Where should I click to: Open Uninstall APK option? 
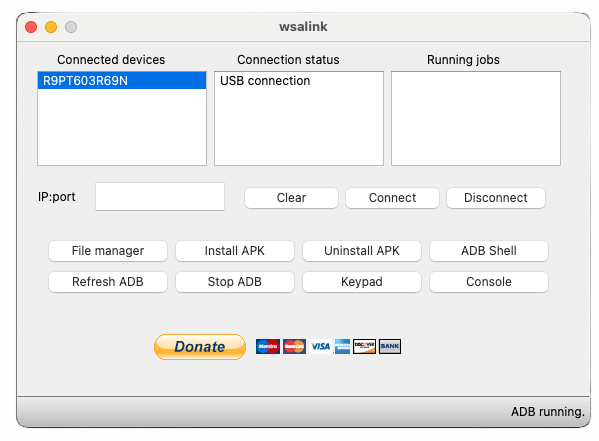coord(362,251)
